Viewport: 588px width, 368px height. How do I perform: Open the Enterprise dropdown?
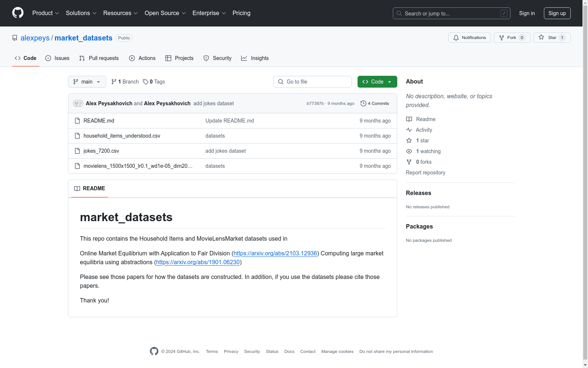tap(209, 13)
